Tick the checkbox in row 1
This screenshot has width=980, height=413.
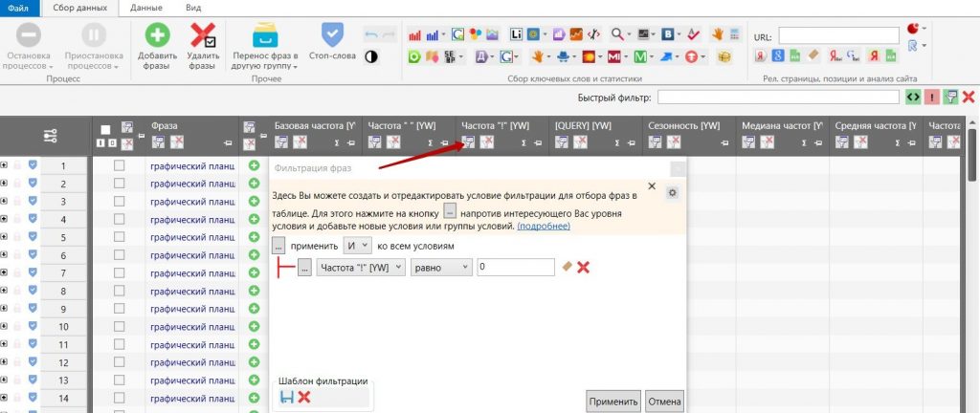pyautogui.click(x=120, y=165)
